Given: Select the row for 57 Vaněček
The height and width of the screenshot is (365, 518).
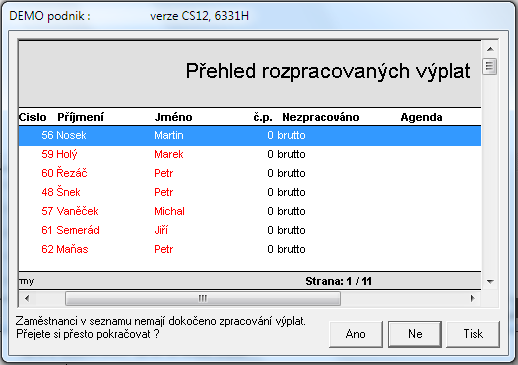Looking at the screenshot, I should [x=250, y=211].
